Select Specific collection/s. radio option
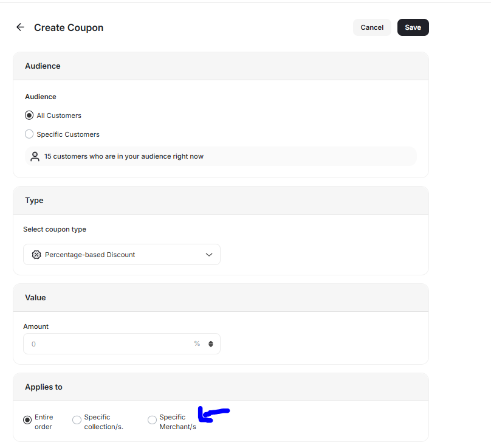The width and height of the screenshot is (491, 448). 77,420
